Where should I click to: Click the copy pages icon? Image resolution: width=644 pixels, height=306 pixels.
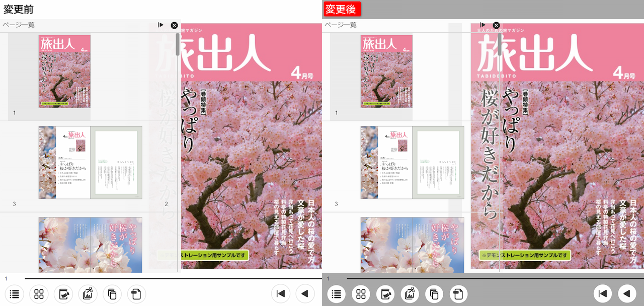coord(112,294)
